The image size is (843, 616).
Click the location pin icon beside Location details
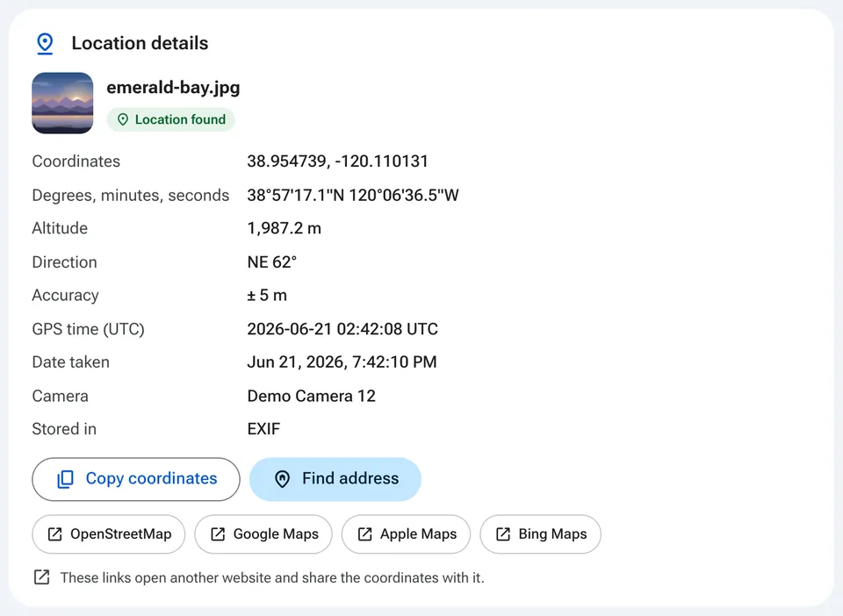(x=45, y=44)
